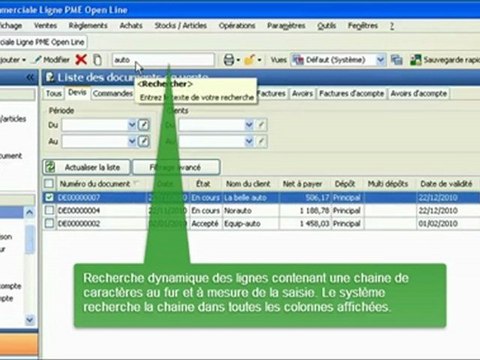Switch to the Tous tab

[54, 94]
